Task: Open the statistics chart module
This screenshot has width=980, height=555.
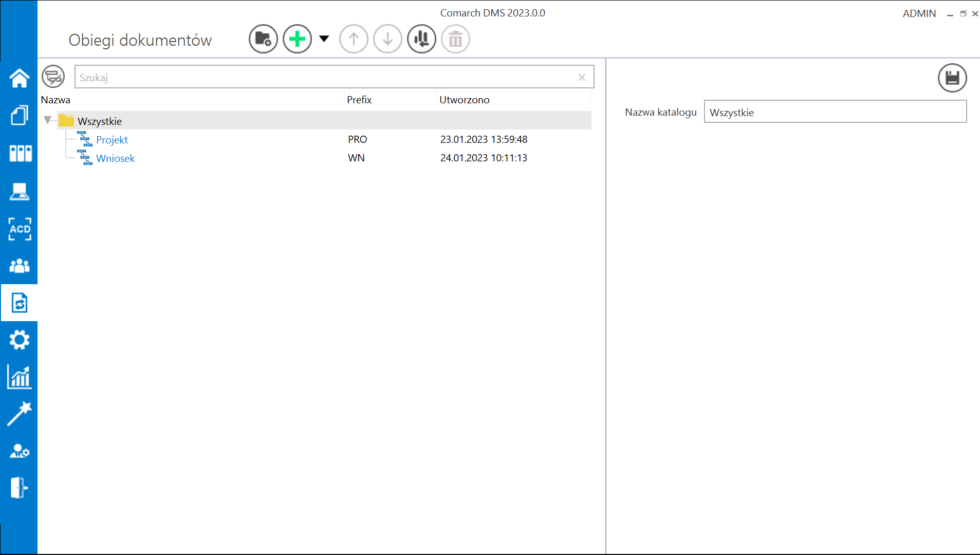Action: (x=19, y=377)
